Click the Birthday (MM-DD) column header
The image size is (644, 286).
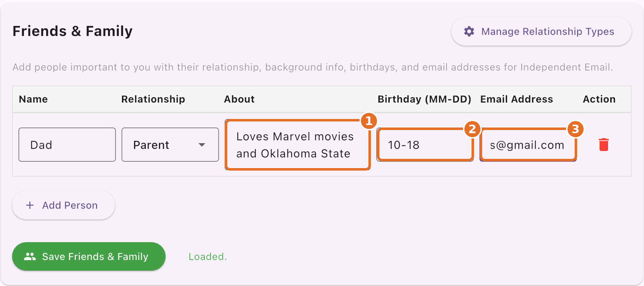coord(425,99)
